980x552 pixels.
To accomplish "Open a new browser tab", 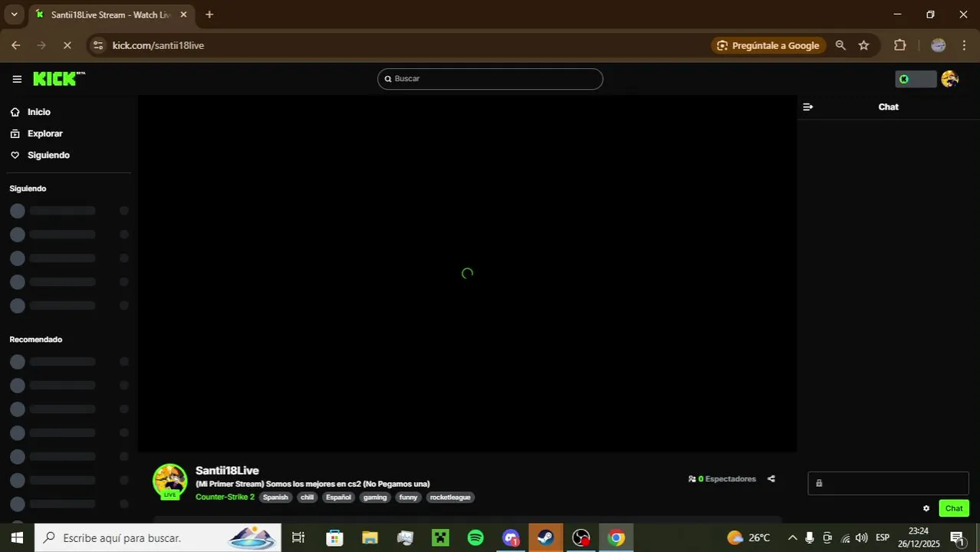I will click(209, 15).
